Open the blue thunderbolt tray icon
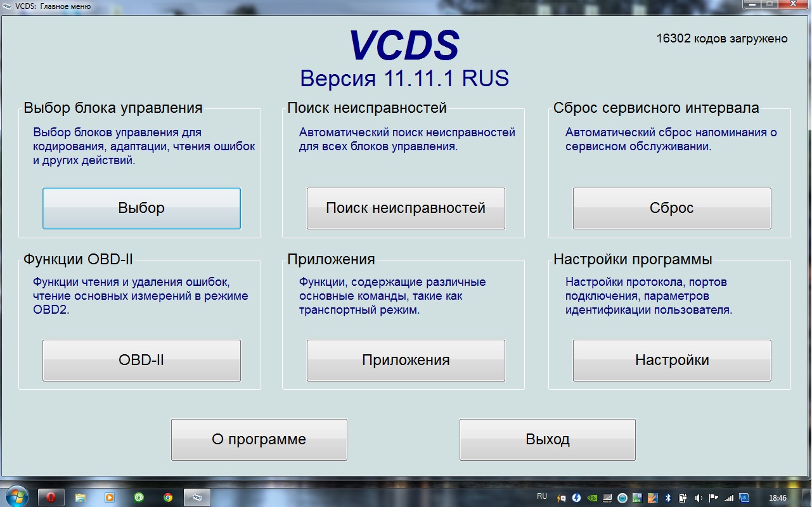The width and height of the screenshot is (812, 507). (576, 498)
